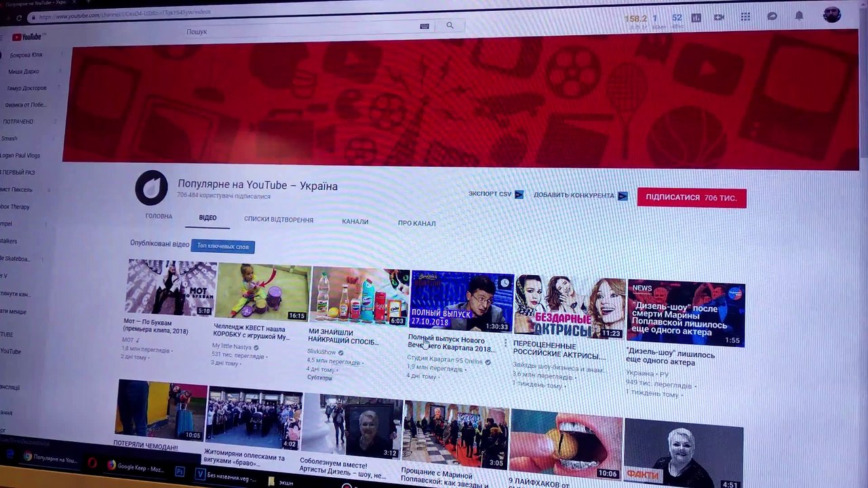Open the on-screen keyboard icon in search box
The height and width of the screenshot is (488, 868).
click(x=425, y=26)
